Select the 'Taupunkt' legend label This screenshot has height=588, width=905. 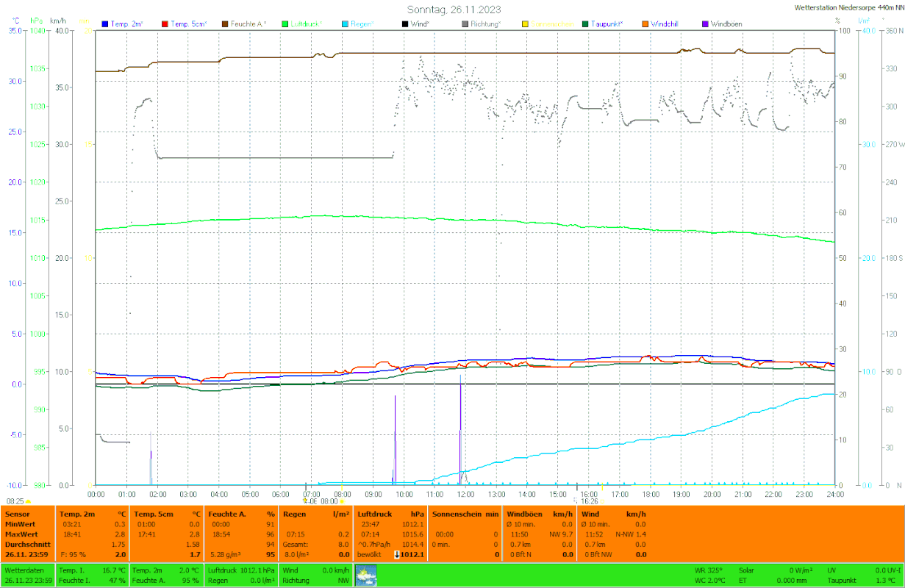tap(607, 24)
